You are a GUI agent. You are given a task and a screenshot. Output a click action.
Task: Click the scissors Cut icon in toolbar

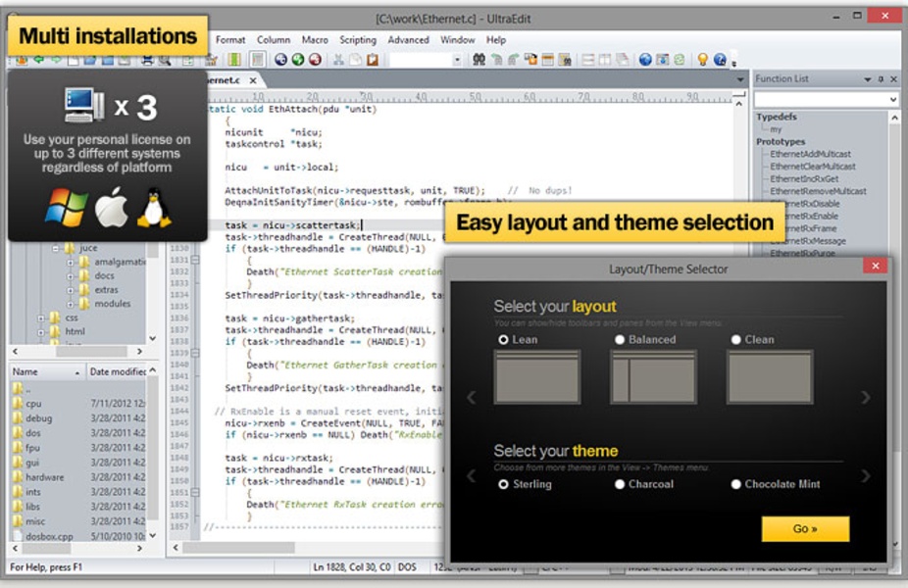[338, 60]
